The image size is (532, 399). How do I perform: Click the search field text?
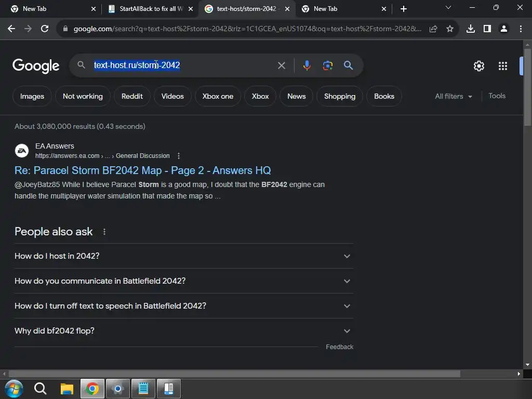(x=137, y=65)
